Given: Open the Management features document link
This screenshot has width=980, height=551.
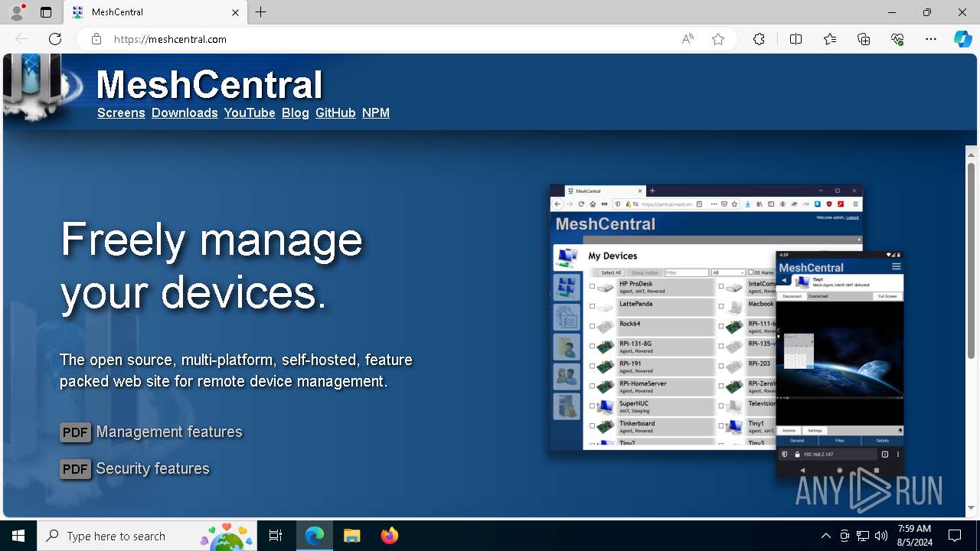Looking at the screenshot, I should (169, 432).
